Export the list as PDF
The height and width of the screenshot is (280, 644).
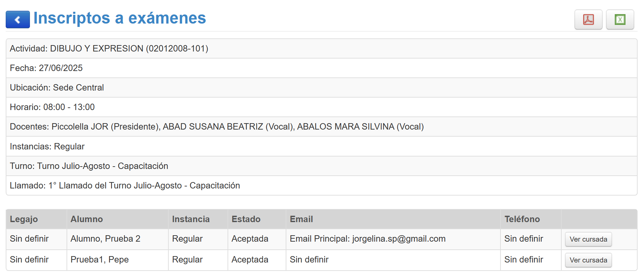coord(588,20)
